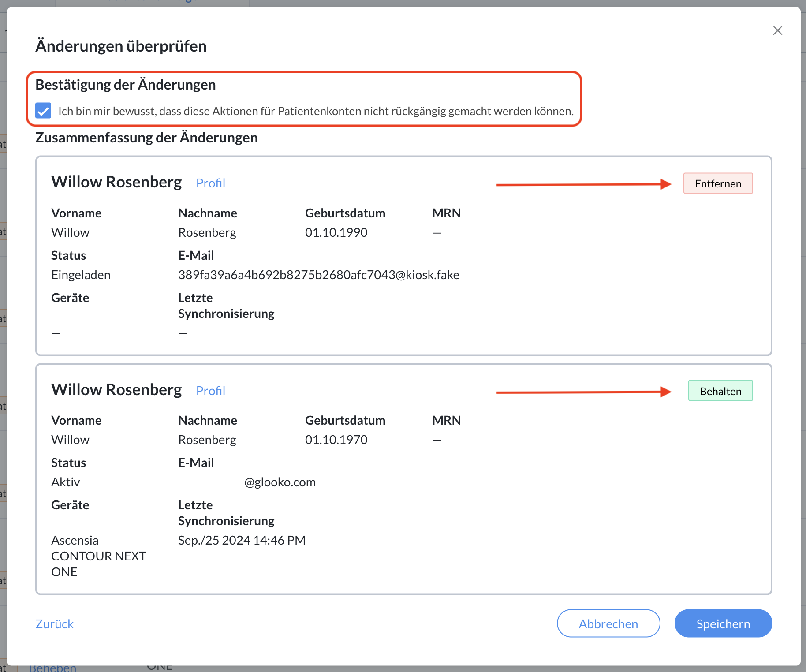Click the Entfernen badge

(718, 183)
